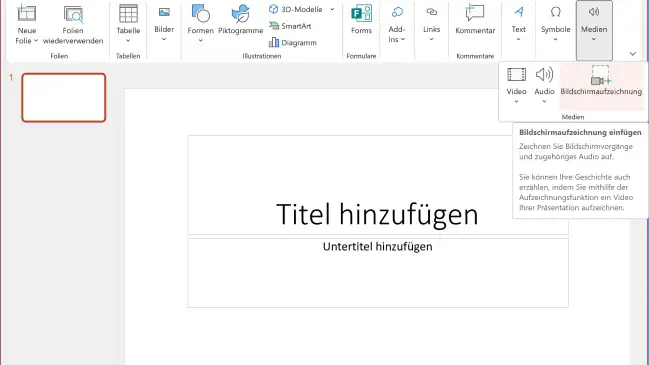Open the Formen shapes icon

pyautogui.click(x=201, y=14)
